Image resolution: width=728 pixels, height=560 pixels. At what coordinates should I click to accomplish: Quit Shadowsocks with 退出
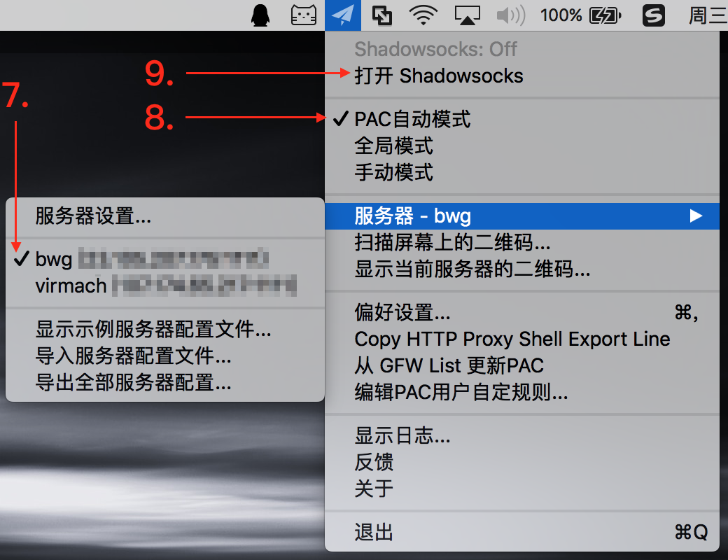(522, 532)
